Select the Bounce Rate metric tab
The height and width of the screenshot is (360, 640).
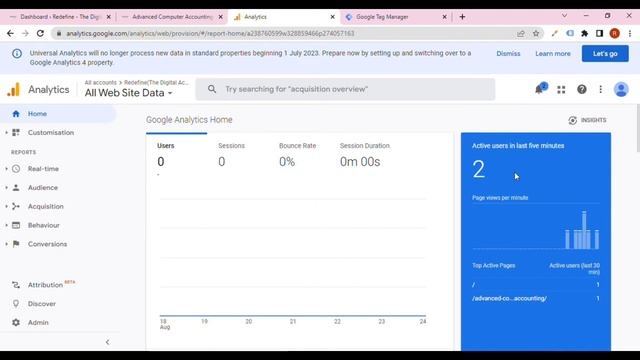[x=298, y=155]
